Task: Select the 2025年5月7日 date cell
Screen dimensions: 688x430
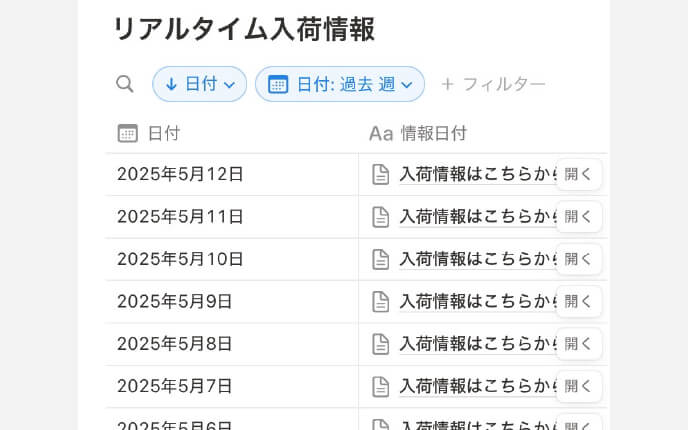Action: coord(232,386)
